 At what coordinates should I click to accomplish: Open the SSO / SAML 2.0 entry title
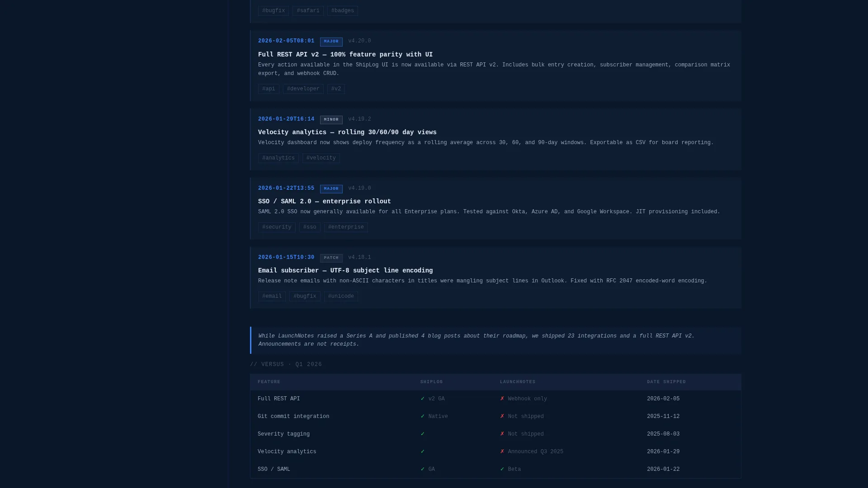(325, 202)
